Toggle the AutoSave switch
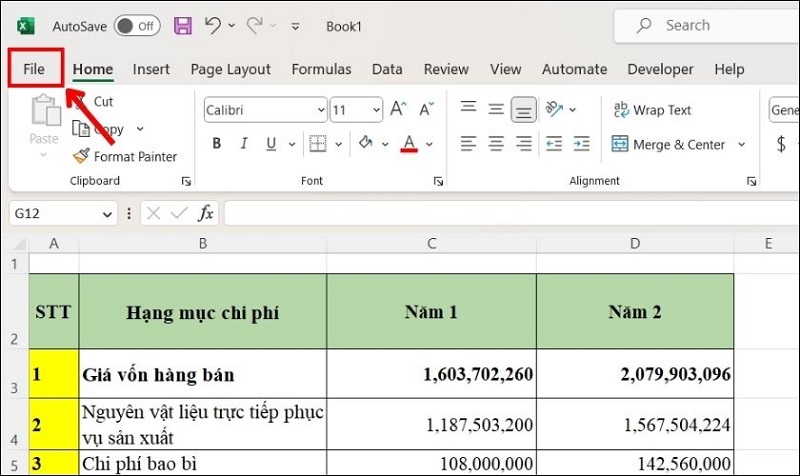 137,26
